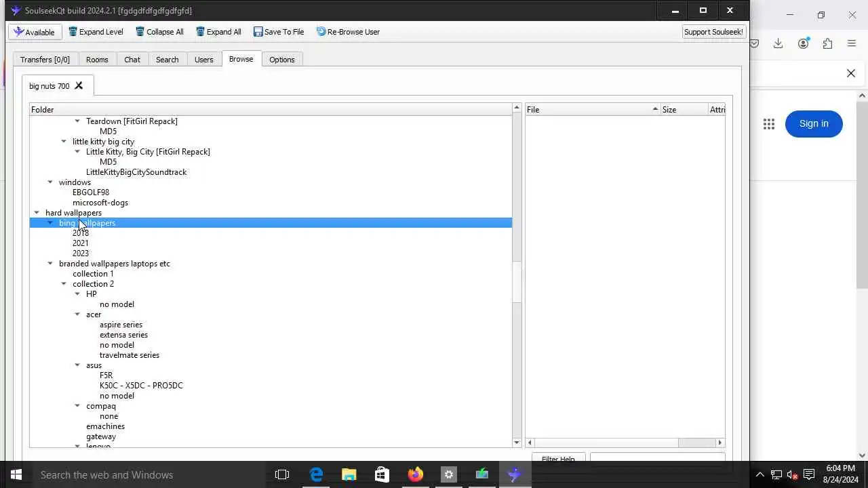Open the browser hamburger menu
This screenshot has width=868, height=488.
(x=852, y=43)
